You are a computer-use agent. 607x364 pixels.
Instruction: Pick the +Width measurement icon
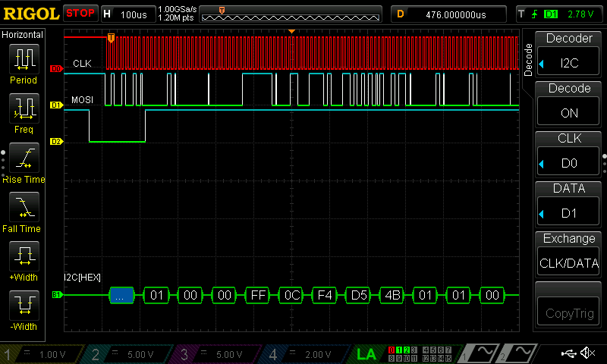[x=24, y=256]
